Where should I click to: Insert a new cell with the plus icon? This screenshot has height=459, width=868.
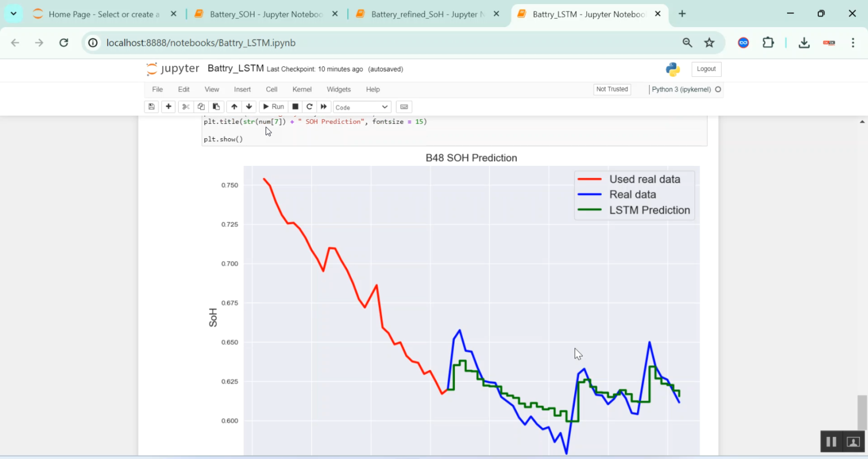click(x=168, y=106)
